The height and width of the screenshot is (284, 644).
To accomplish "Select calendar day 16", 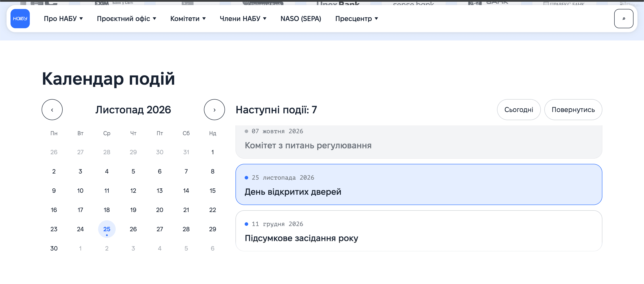I will 54,210.
